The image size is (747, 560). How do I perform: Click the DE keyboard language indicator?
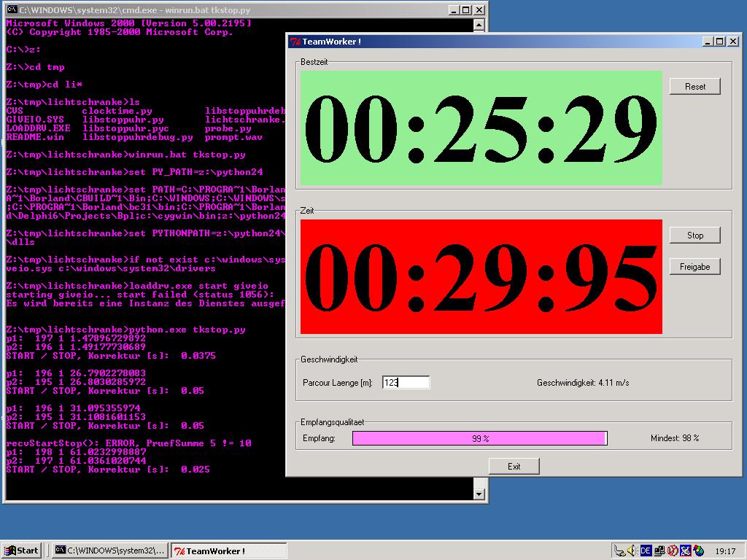point(646,551)
